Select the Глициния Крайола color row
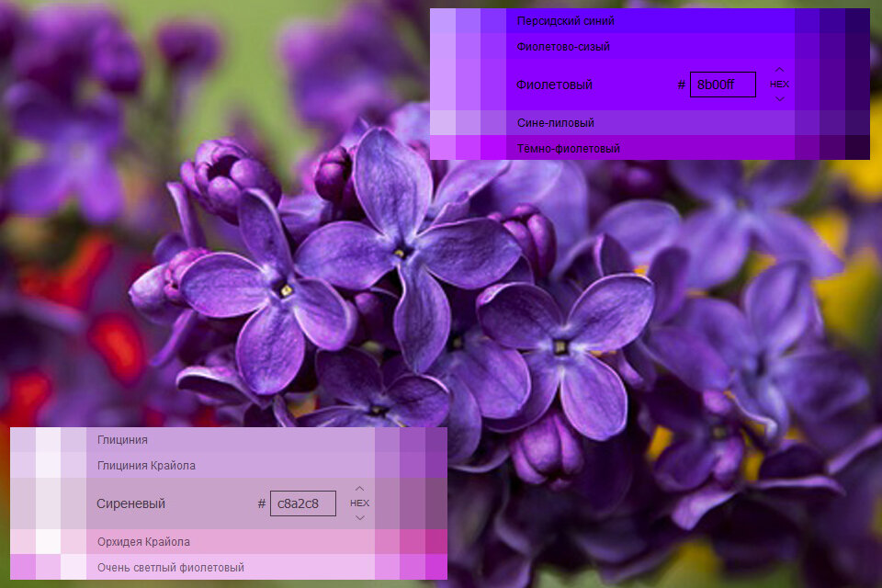 231,465
